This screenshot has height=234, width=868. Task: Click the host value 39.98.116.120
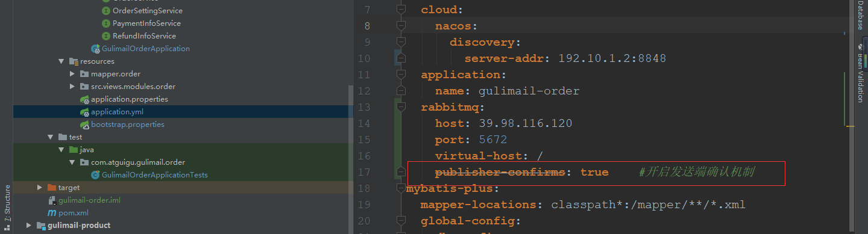coord(525,123)
